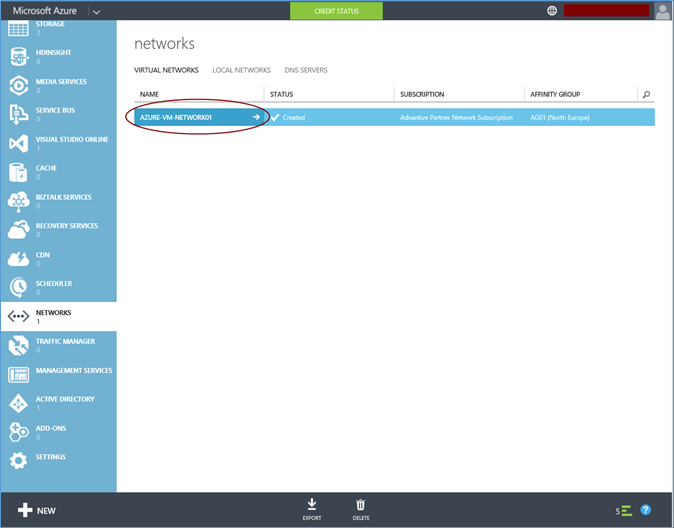This screenshot has width=674, height=528.
Task: Select the Scheduler label in sidebar
Action: click(x=54, y=283)
